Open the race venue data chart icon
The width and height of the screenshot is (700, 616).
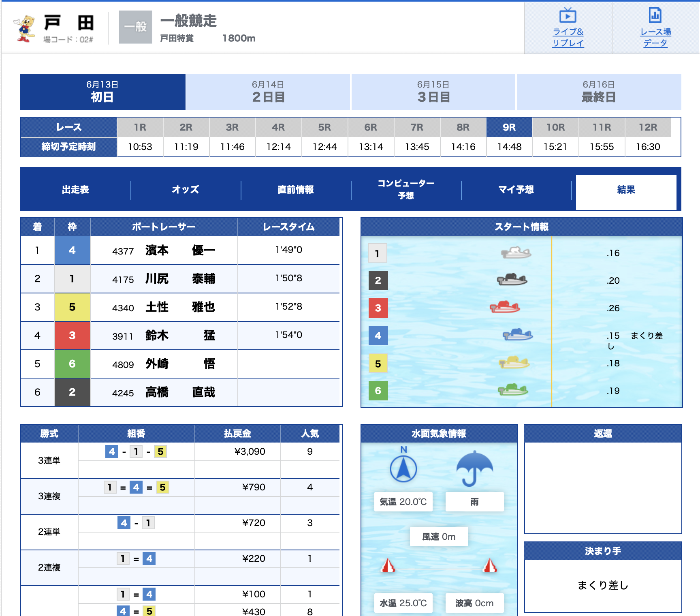655,16
